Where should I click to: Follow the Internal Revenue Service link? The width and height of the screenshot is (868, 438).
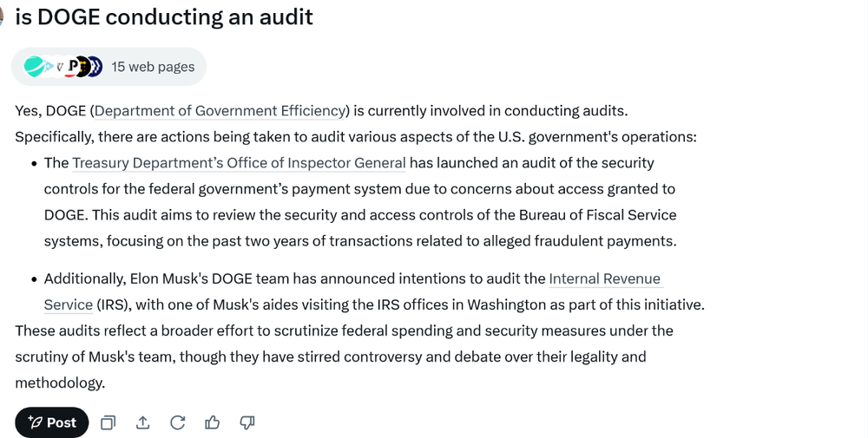(604, 279)
